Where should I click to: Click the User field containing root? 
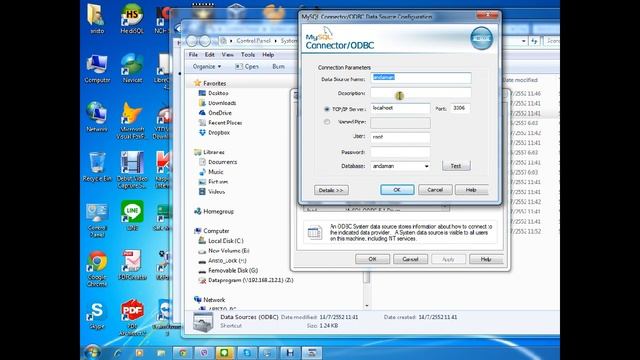tap(400, 137)
